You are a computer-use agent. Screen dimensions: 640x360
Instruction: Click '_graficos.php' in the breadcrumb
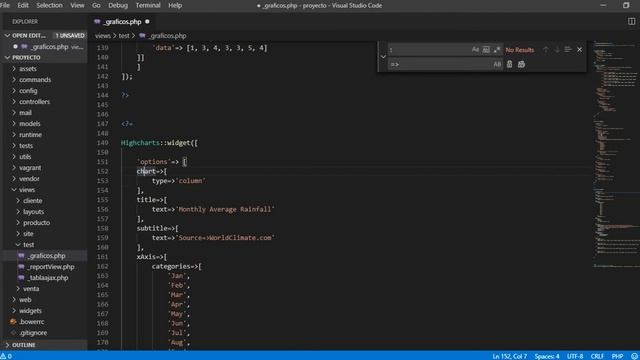[x=167, y=36]
